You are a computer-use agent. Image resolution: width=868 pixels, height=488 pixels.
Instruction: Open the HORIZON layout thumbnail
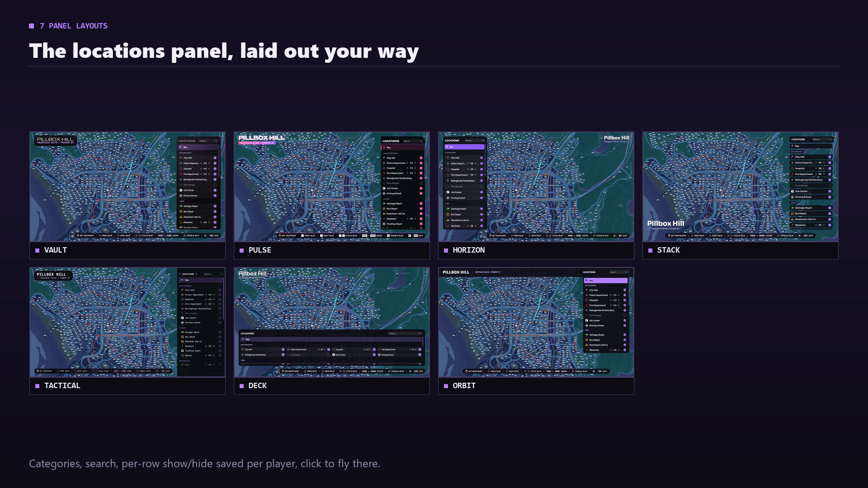click(x=536, y=187)
